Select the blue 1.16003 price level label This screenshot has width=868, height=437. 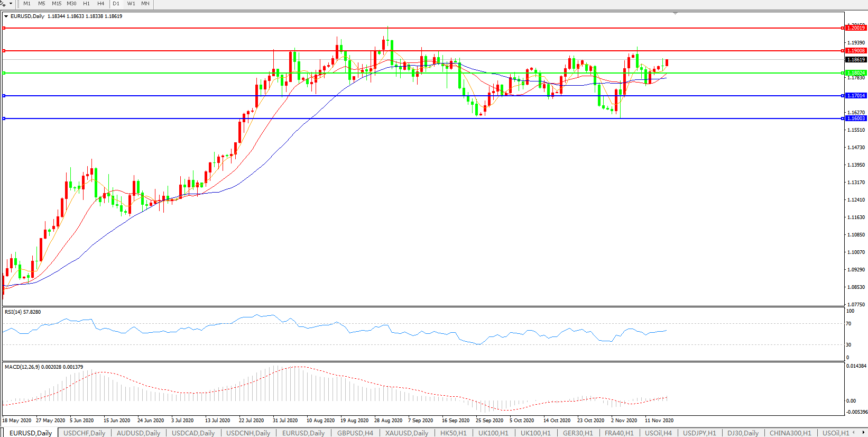(x=855, y=119)
